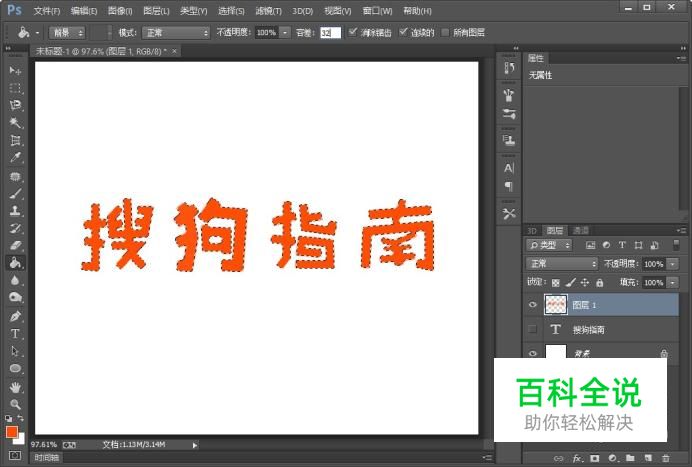Open the layer fill dropdown arrow
The height and width of the screenshot is (467, 692).
[x=673, y=282]
